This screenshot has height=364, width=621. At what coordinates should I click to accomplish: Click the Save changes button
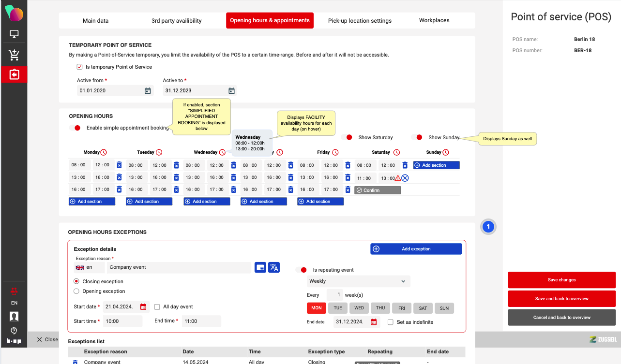(561, 280)
